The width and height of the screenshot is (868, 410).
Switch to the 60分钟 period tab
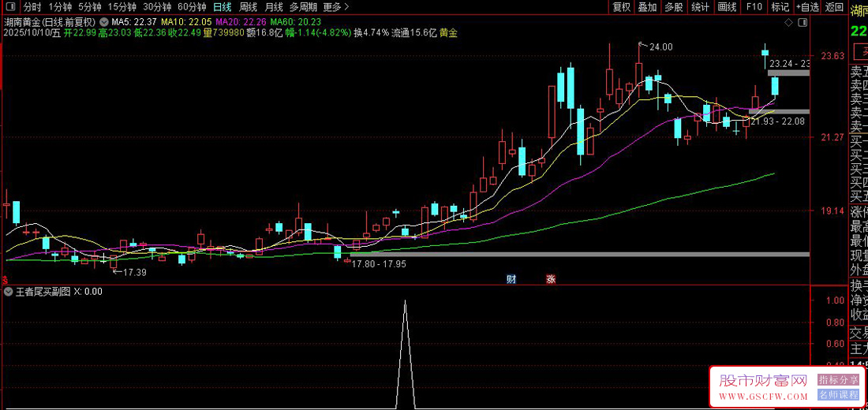191,7
